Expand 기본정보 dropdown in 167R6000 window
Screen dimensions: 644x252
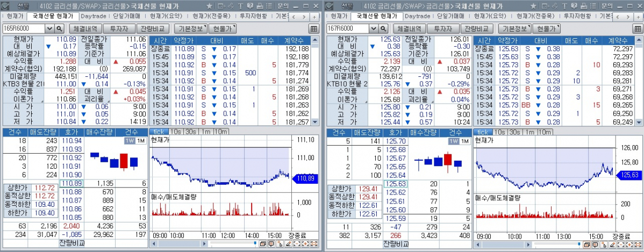pos(516,28)
